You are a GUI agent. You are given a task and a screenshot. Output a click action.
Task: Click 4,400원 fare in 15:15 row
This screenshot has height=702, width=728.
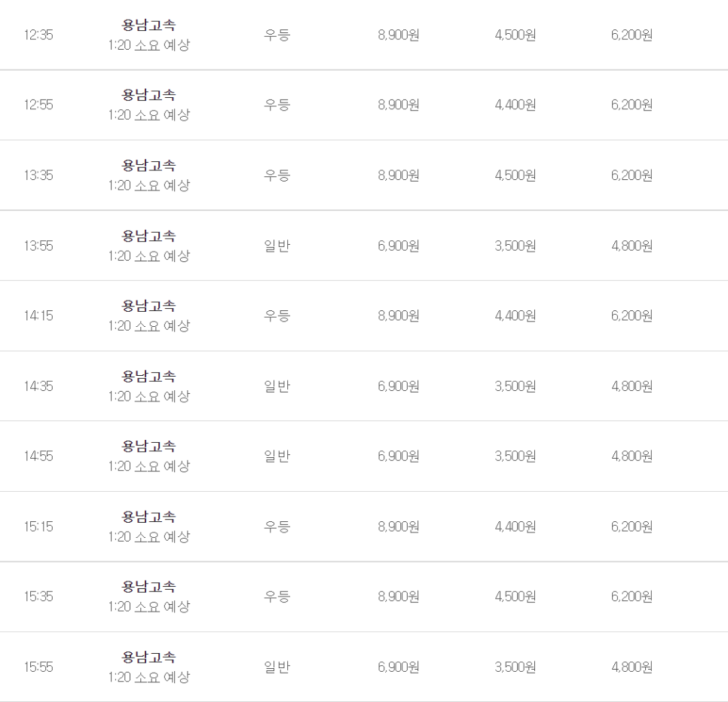515,526
